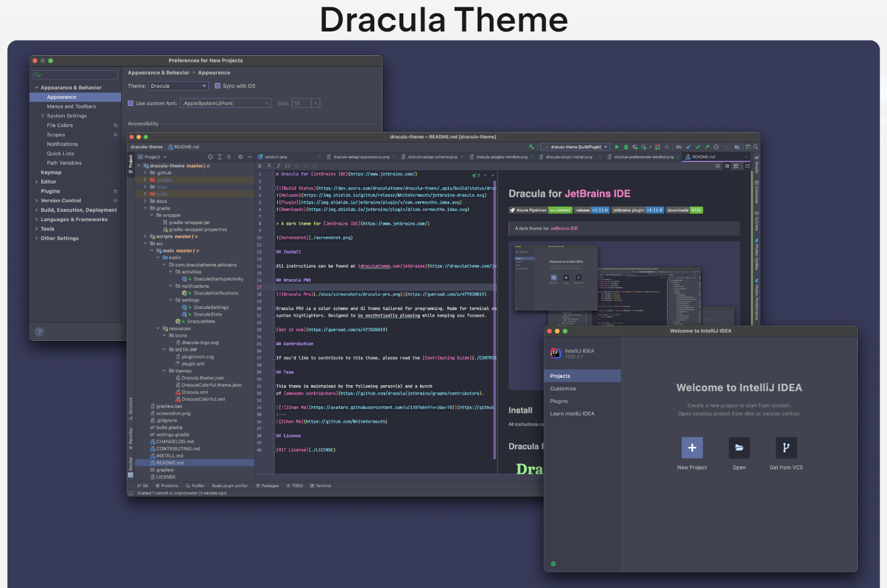Screen dimensions: 887x588
Task: Click the help question mark in Preferences
Action: pos(39,332)
